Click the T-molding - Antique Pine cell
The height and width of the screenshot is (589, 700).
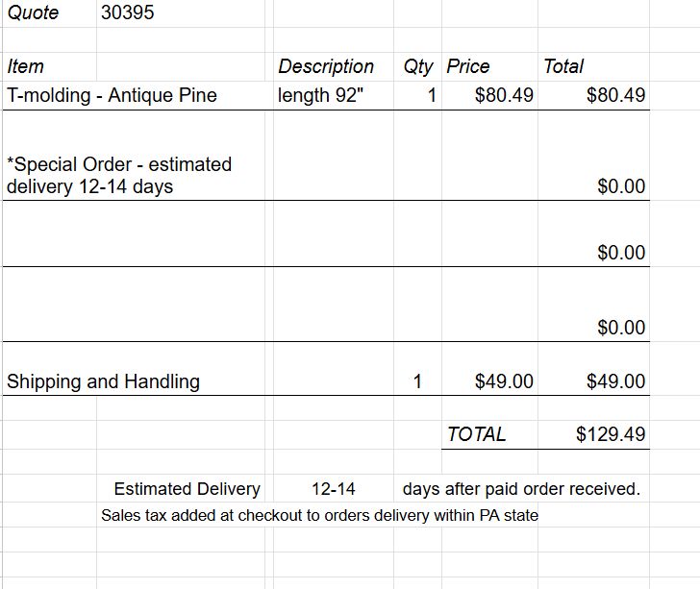pyautogui.click(x=112, y=95)
